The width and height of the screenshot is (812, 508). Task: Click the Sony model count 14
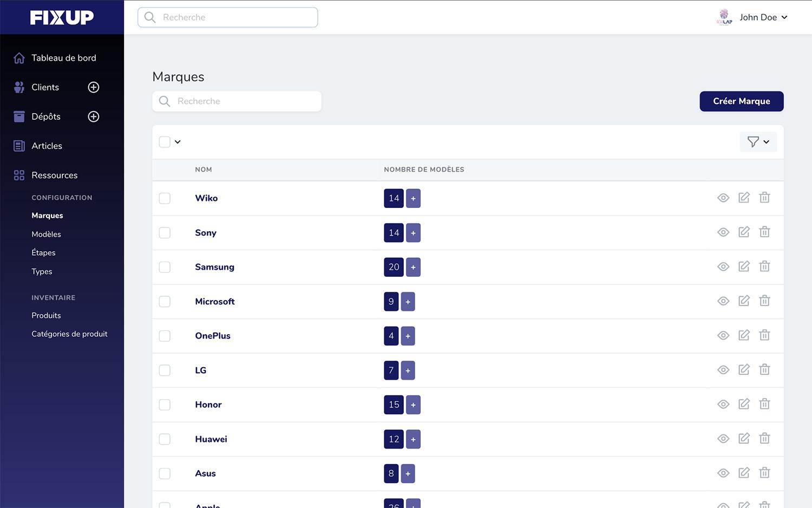394,233
